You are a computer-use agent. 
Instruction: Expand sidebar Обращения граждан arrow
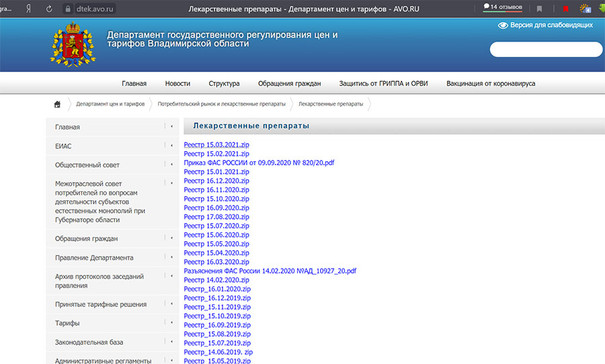171,238
